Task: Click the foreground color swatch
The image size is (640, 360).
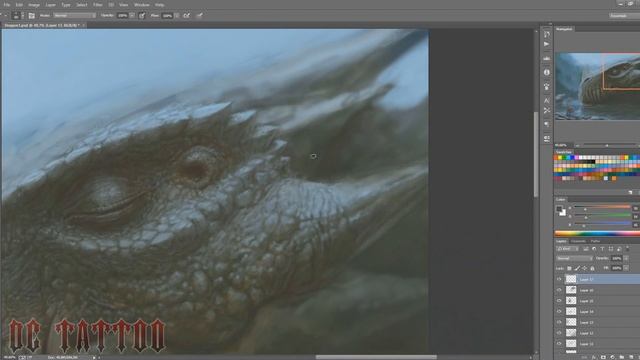Action: 559,209
